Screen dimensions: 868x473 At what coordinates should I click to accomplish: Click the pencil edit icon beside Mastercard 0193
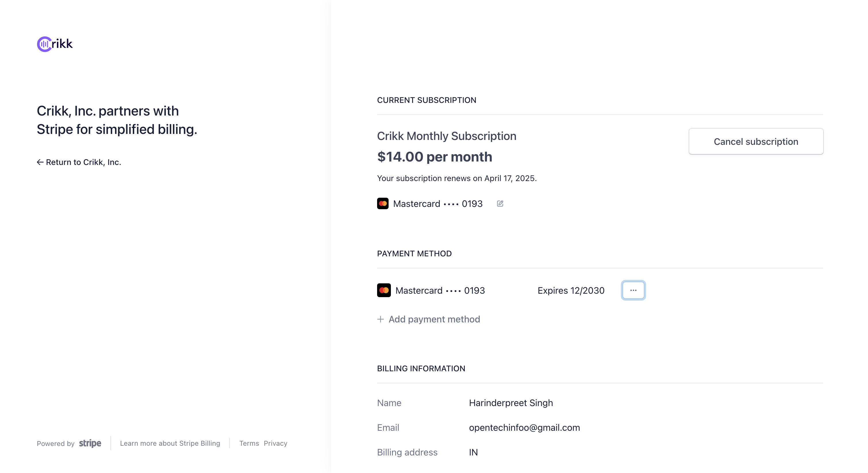pos(500,203)
